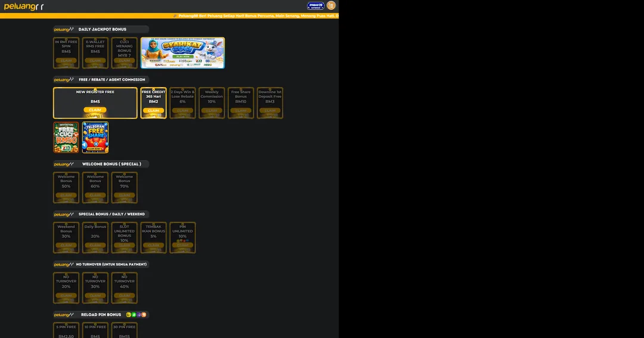Claim the Daily Bonus 20% offer
This screenshot has height=338, width=644.
pyautogui.click(x=95, y=245)
